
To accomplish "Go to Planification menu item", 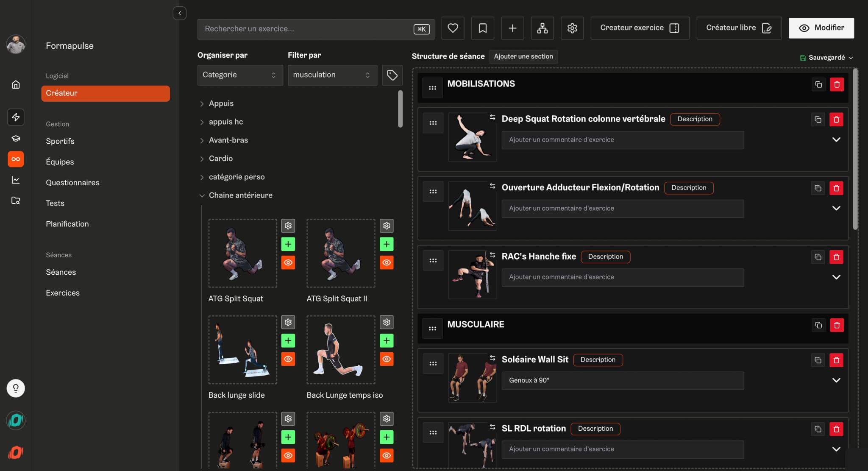I will tap(67, 224).
